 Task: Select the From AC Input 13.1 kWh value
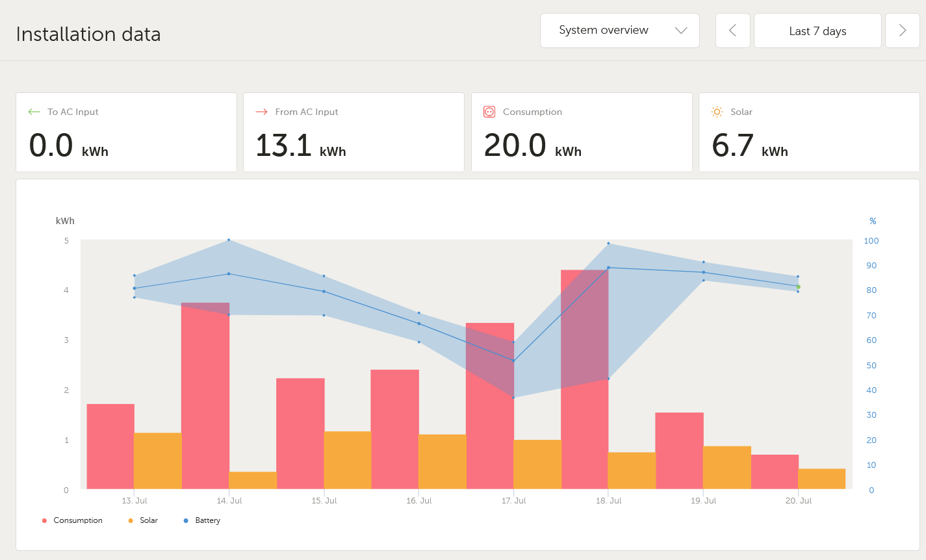(x=300, y=145)
